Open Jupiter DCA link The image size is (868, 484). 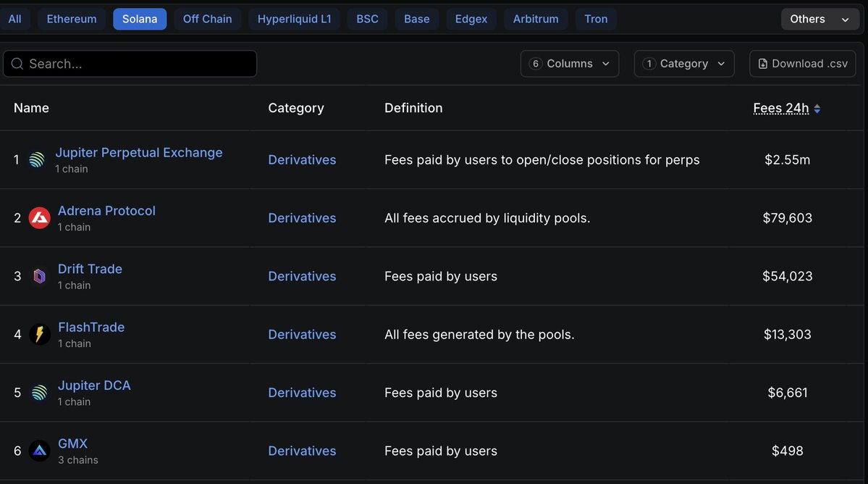[x=95, y=385]
